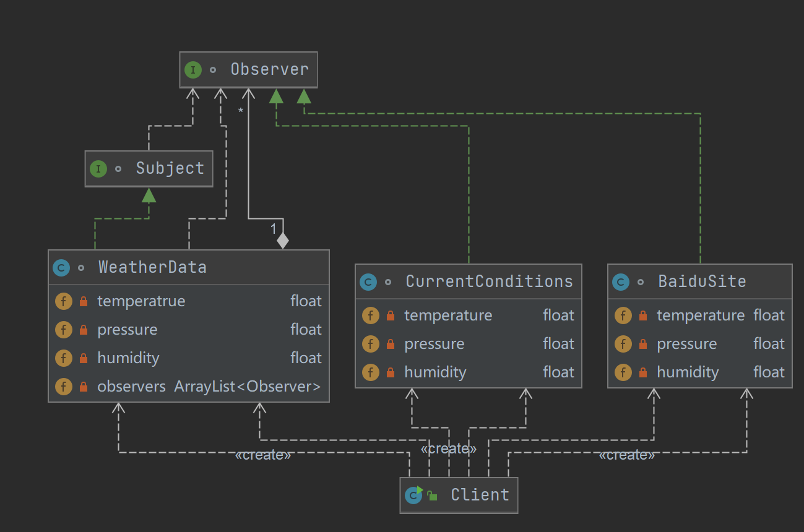804x532 pixels.
Task: Select the composition diamond above WeatherData
Action: point(283,240)
